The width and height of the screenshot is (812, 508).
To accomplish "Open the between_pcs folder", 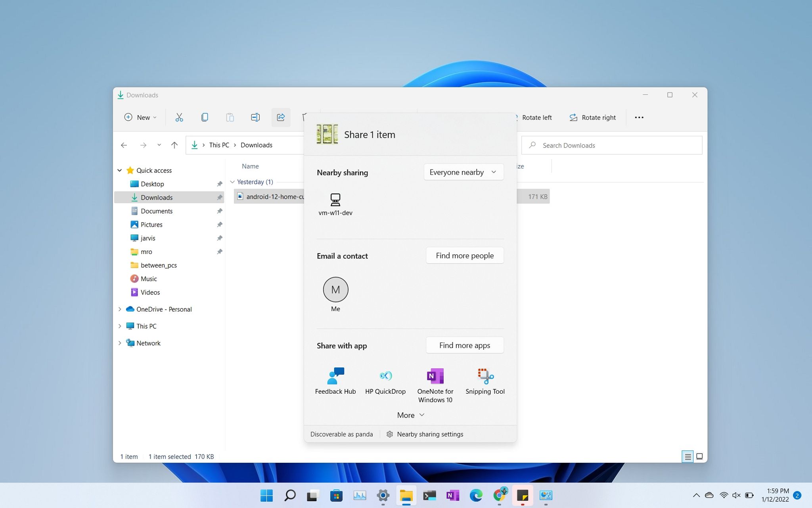I will point(159,265).
